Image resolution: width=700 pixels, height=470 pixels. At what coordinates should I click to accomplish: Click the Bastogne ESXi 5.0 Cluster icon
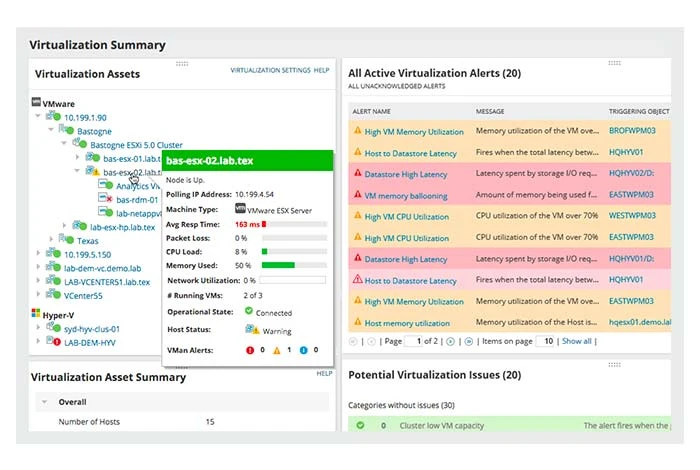pos(79,143)
